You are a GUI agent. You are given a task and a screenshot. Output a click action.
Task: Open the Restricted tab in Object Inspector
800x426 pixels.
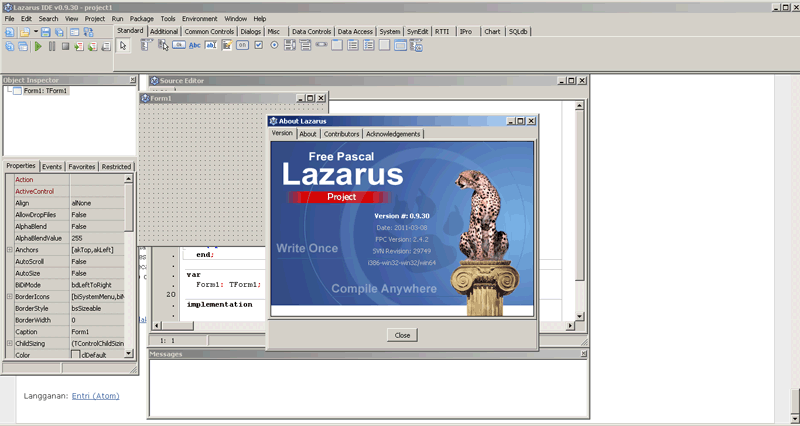click(x=116, y=167)
